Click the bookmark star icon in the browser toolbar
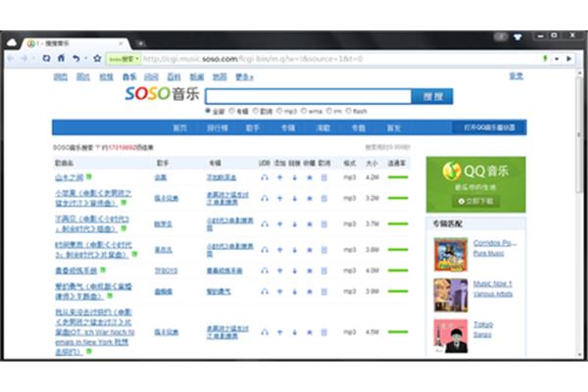Screen dimensions: 588x392 point(97,58)
